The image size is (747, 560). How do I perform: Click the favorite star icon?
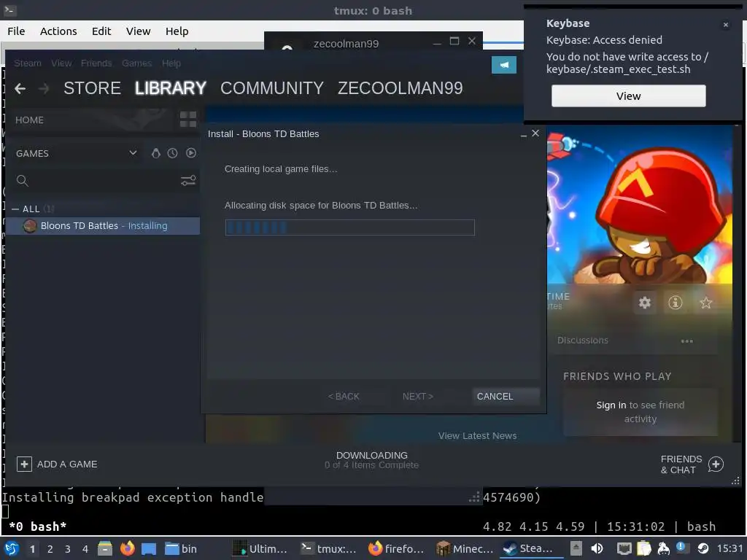click(x=706, y=303)
